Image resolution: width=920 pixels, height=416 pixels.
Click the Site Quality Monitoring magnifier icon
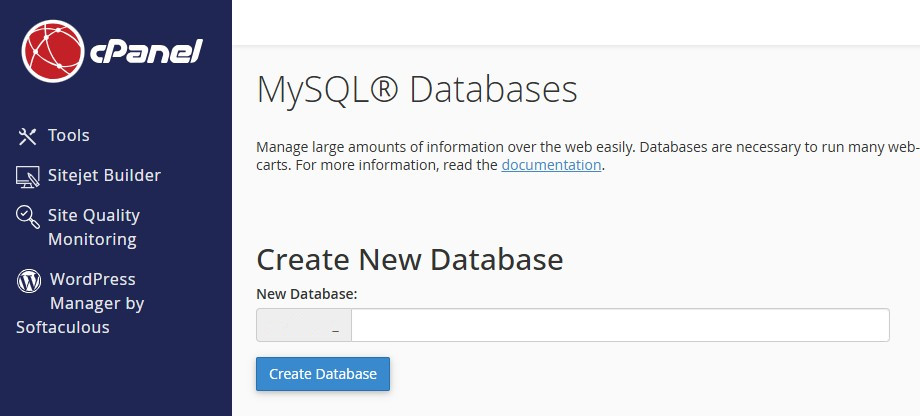(x=28, y=216)
